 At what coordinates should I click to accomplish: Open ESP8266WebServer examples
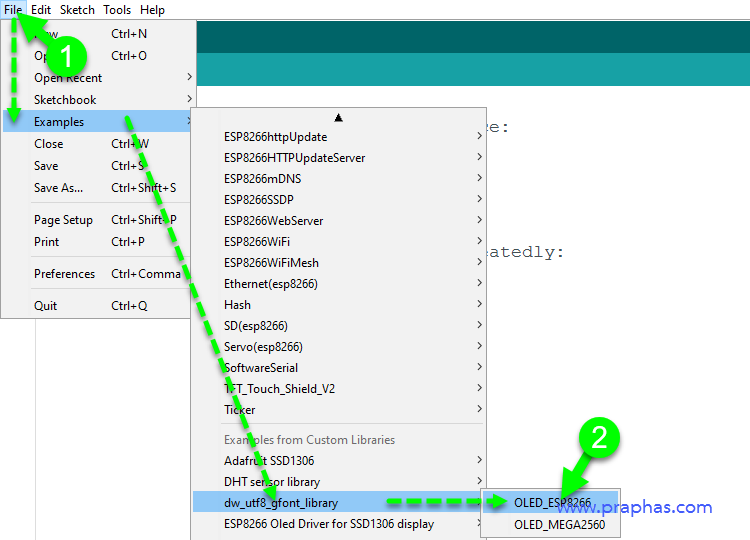point(339,220)
